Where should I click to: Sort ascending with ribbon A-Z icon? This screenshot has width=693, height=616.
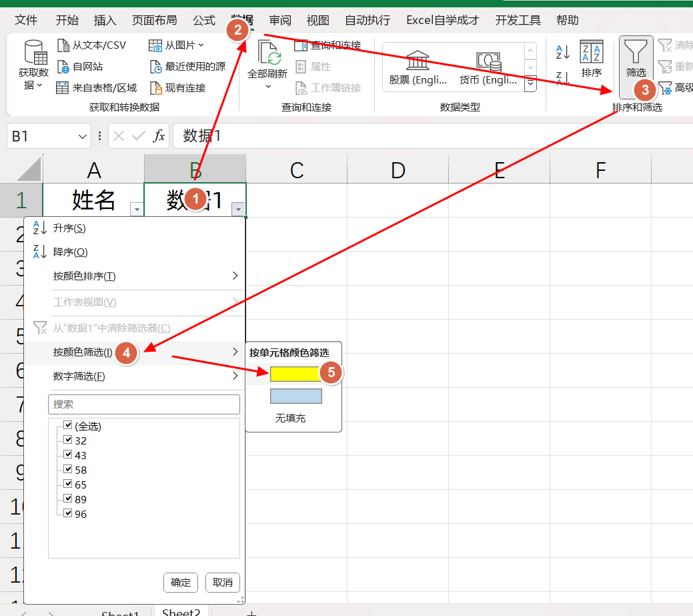pyautogui.click(x=563, y=52)
